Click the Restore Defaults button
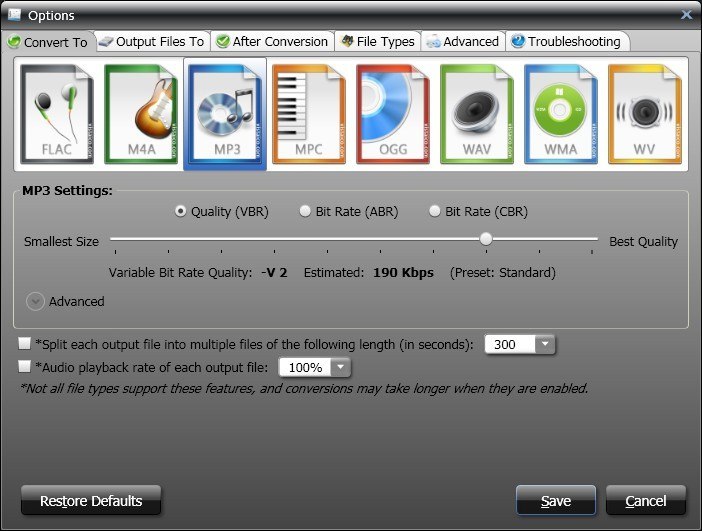This screenshot has width=702, height=531. [x=91, y=501]
